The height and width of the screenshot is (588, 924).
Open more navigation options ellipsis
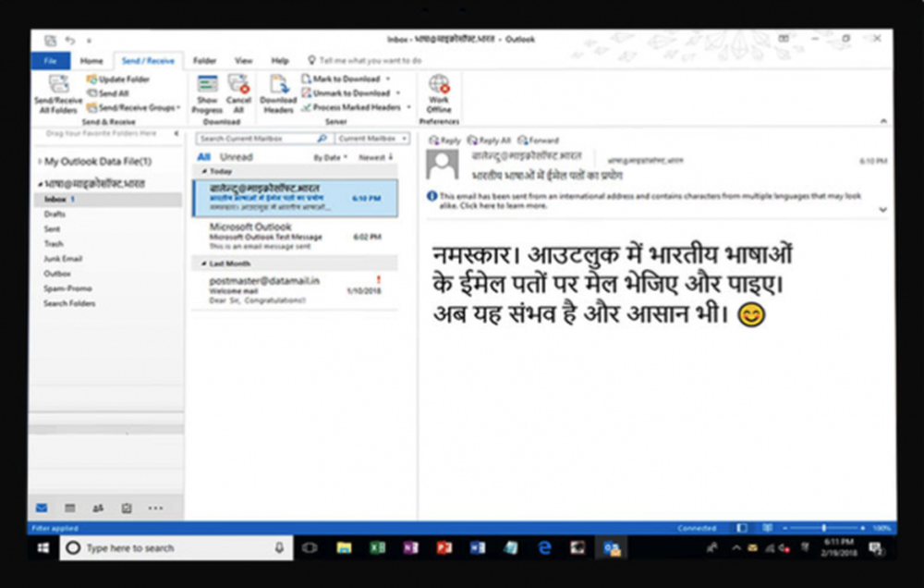(x=155, y=508)
